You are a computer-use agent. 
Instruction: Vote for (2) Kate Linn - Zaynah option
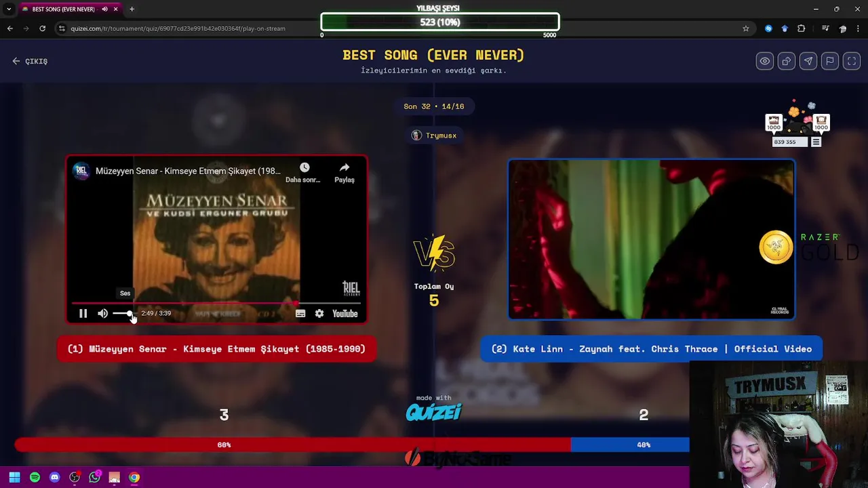pyautogui.click(x=651, y=349)
